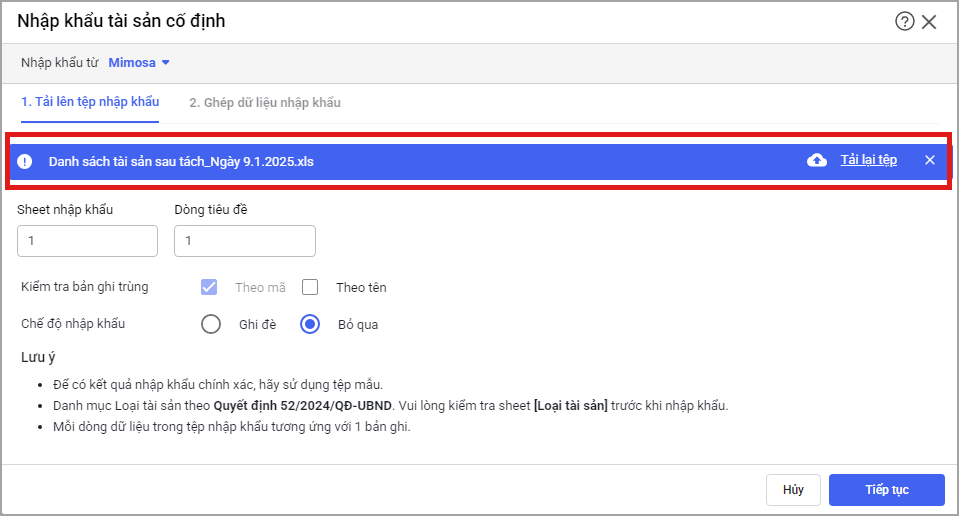The width and height of the screenshot is (959, 516).
Task: Toggle the 'Theo mã' checkbox
Action: (x=210, y=287)
